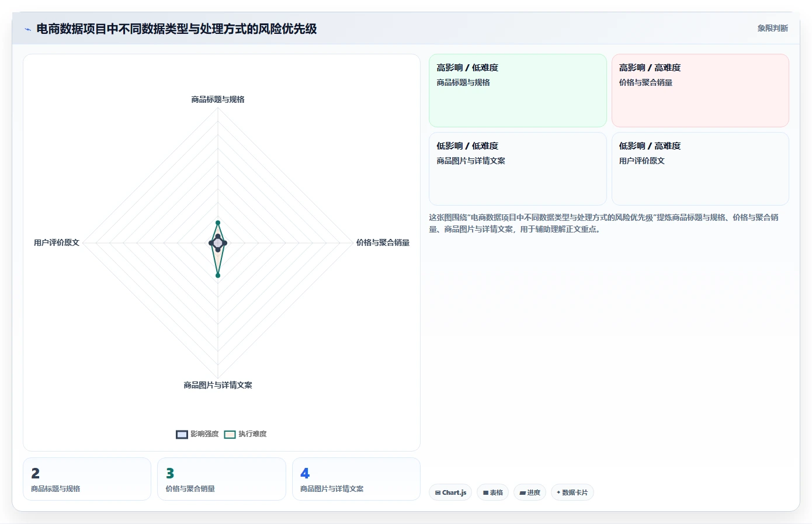Toggle the 影响强度 dataset in the chart legend
The image size is (812, 524).
tap(197, 434)
